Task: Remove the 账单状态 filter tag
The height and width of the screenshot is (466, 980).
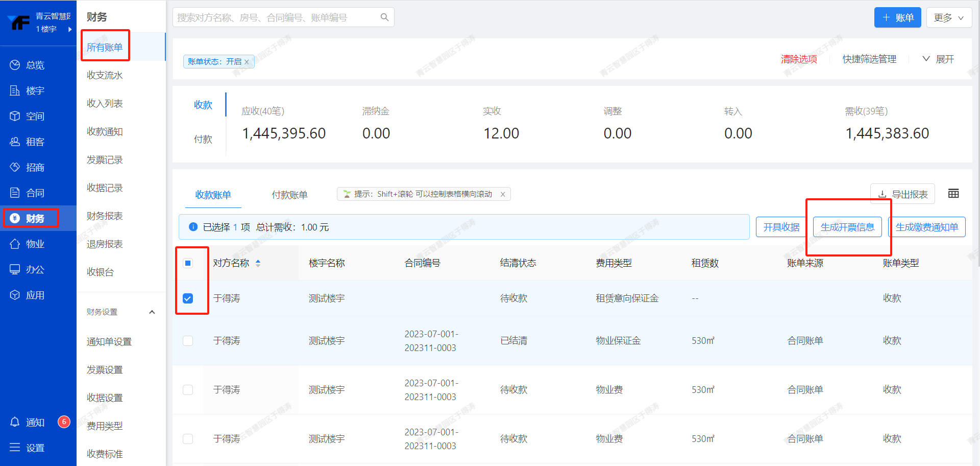Action: (x=247, y=62)
